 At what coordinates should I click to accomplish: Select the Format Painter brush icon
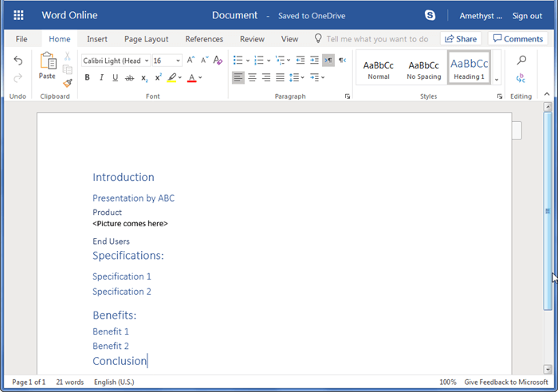[x=68, y=80]
